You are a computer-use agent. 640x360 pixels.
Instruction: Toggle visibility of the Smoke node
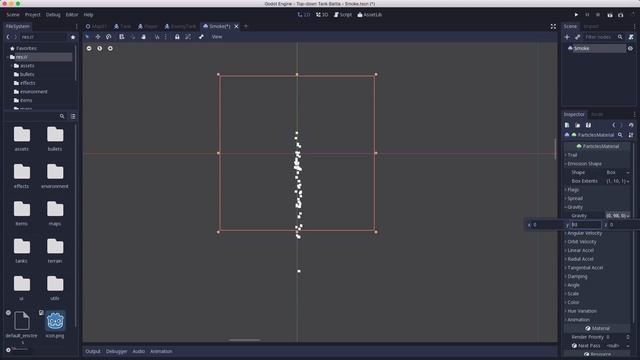[x=630, y=48]
